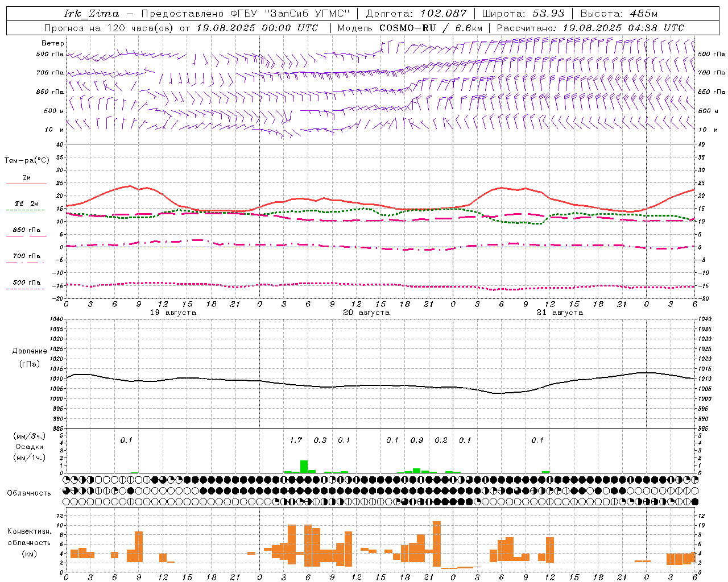Click the "0.9" precipitation amount
728x582 pixels.
point(417,440)
